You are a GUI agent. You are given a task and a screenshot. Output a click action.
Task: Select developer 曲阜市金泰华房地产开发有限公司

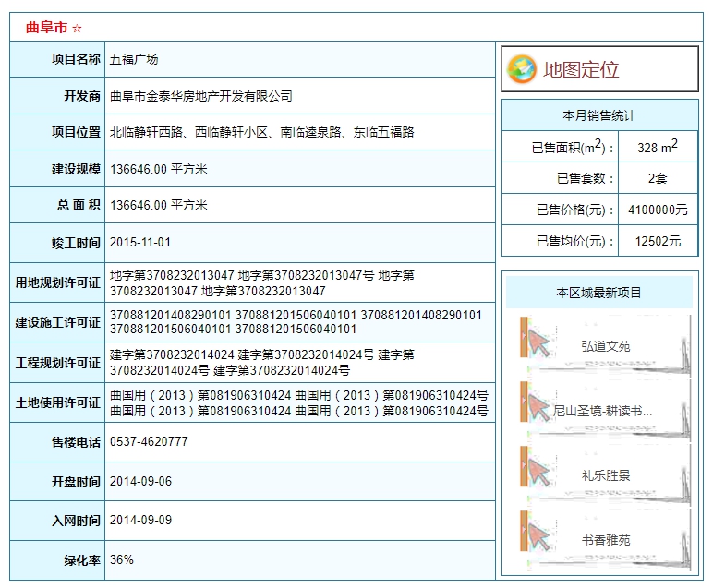tap(201, 96)
